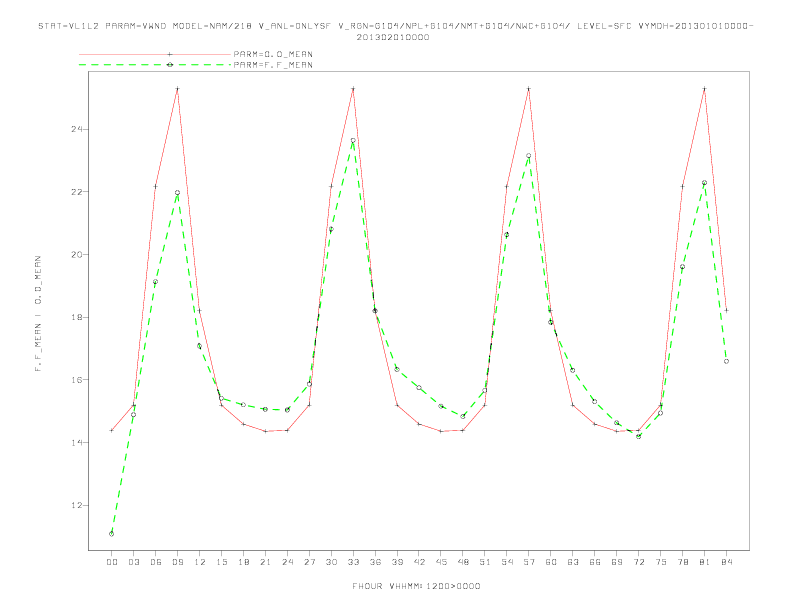Click the PARM=O.O_MEAN legend label
Viewport: 792px width, 612px height.
[x=273, y=54]
